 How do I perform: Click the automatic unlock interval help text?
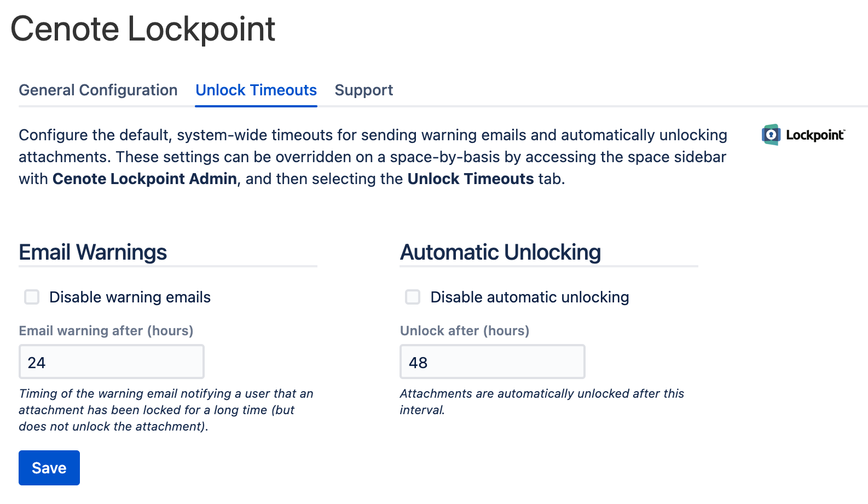[x=542, y=402]
